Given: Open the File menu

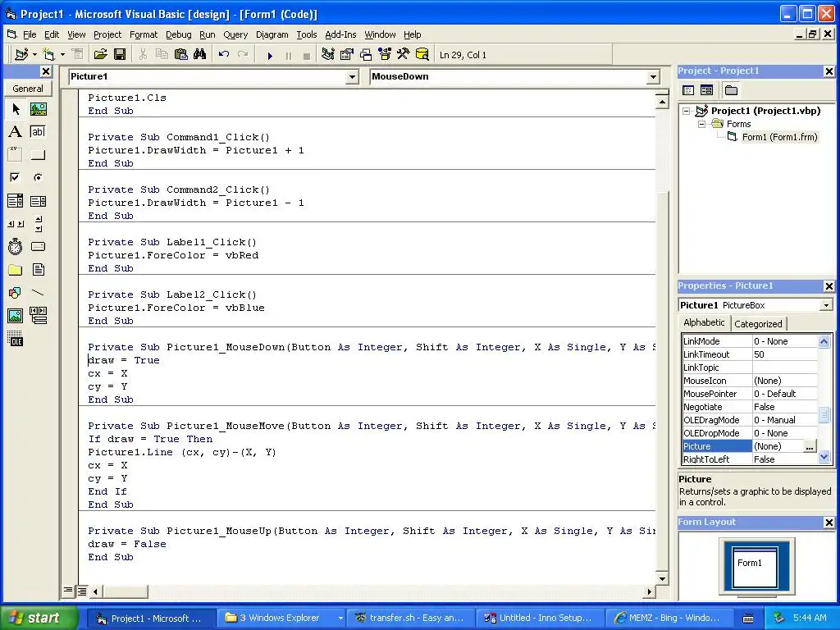Looking at the screenshot, I should (x=30, y=34).
